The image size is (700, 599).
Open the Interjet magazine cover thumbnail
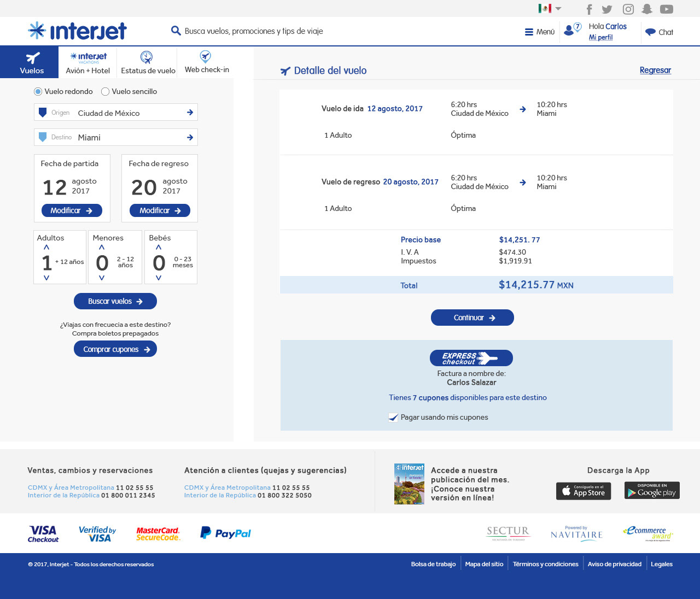click(409, 484)
